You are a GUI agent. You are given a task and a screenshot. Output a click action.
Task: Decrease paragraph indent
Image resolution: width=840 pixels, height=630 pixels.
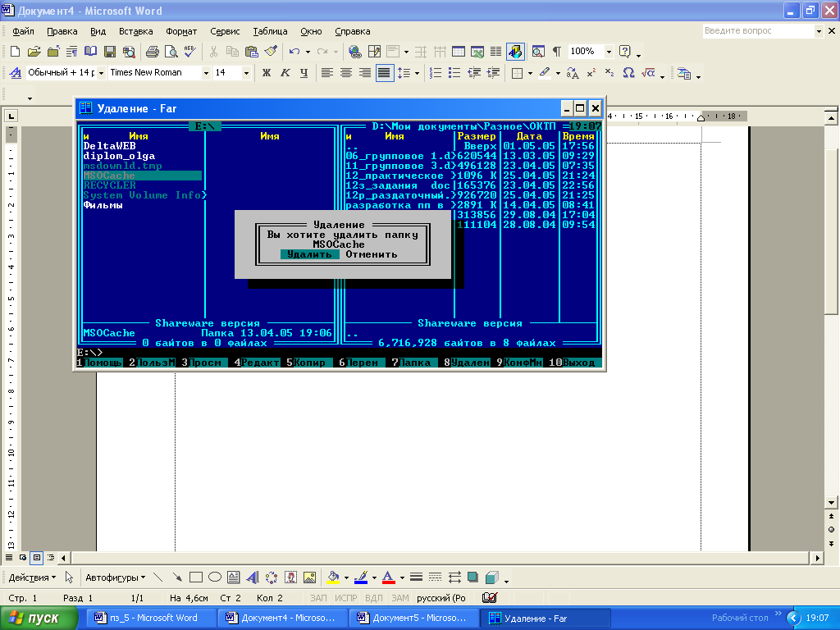[x=474, y=73]
